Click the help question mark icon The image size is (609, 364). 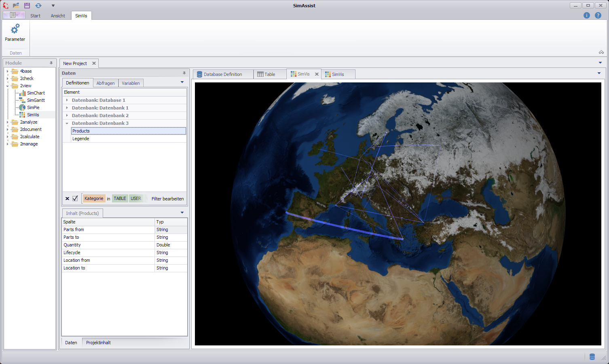[598, 15]
